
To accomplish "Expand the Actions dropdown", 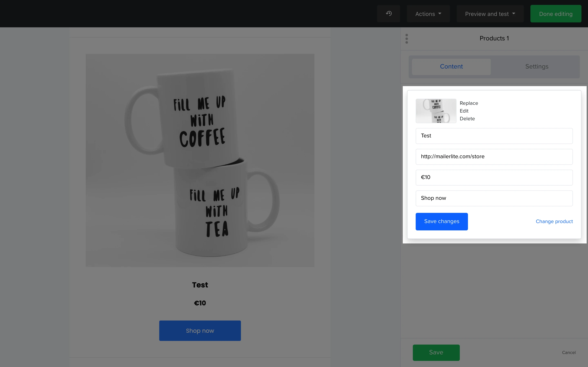I will point(428,14).
